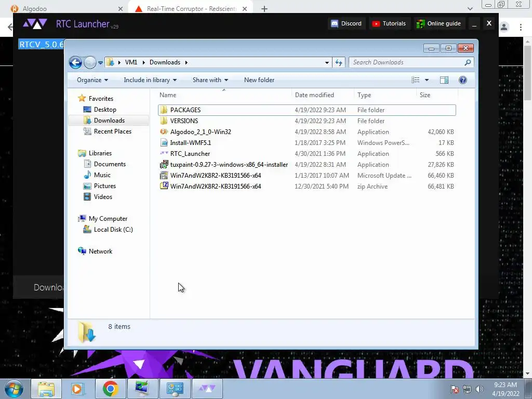
Task: Open the Music library
Action: [x=97, y=175]
